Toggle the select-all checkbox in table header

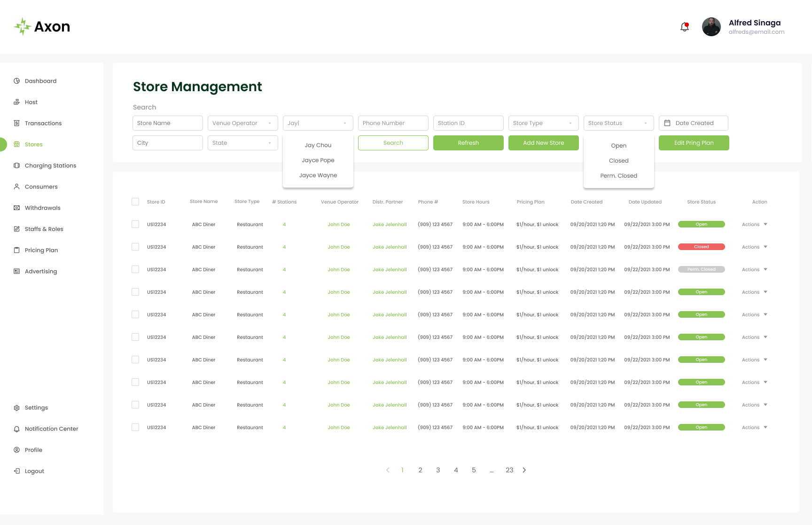(135, 202)
